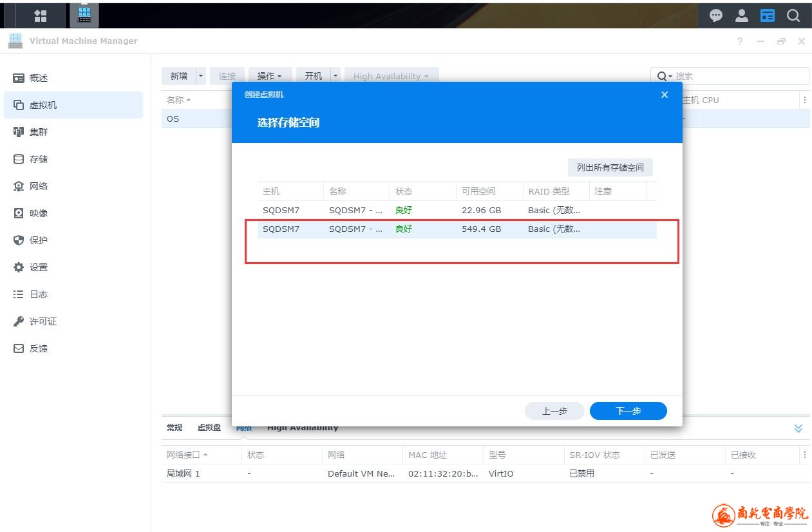This screenshot has height=532, width=812.
Task: Select storage row with 22.96 GB available
Action: 457,210
